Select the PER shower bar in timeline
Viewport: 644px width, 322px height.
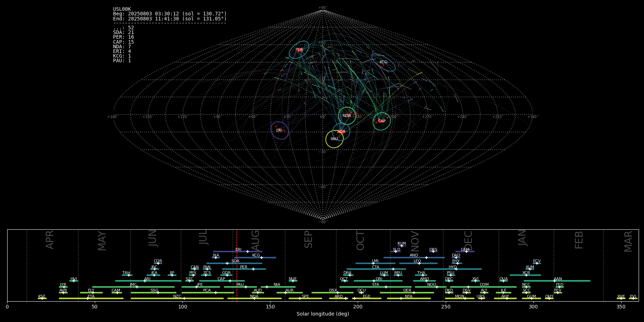244,269
